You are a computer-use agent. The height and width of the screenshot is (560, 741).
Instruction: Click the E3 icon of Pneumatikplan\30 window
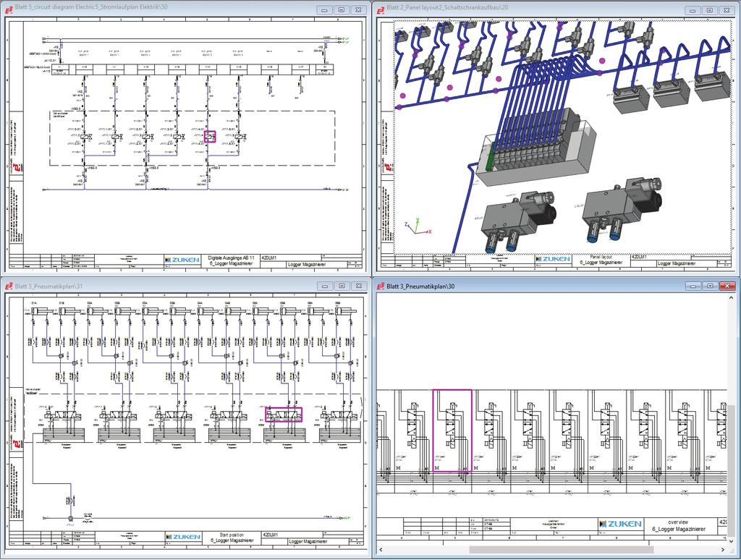(x=380, y=286)
